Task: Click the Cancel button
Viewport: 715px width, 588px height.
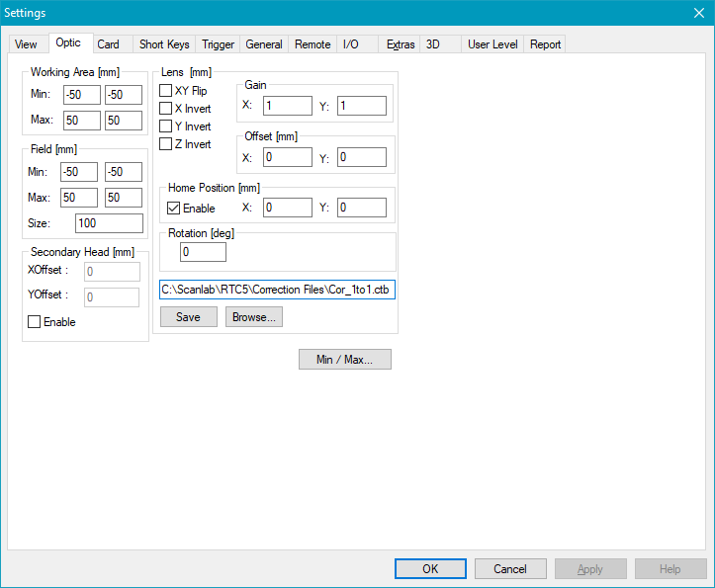Action: (510, 569)
